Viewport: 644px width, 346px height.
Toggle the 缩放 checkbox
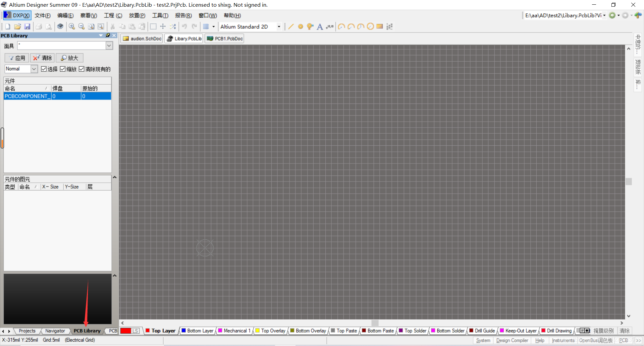pyautogui.click(x=63, y=69)
